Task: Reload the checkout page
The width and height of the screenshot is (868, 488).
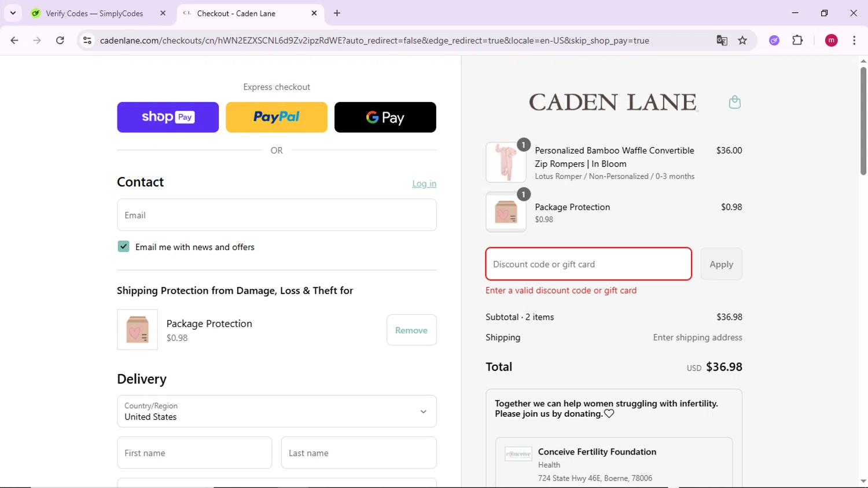Action: coord(60,41)
